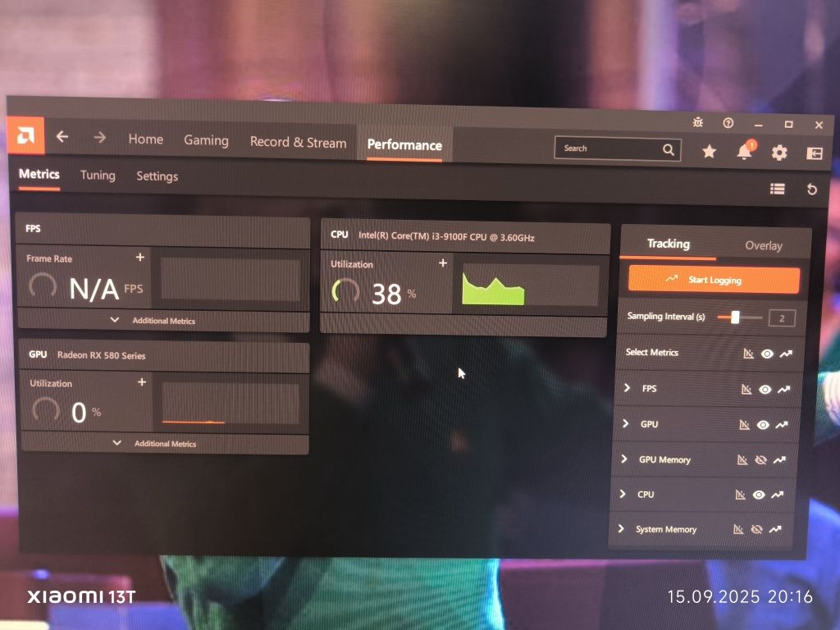Click the Sampling Interval value box
Screen dimensions: 840x630
782,318
